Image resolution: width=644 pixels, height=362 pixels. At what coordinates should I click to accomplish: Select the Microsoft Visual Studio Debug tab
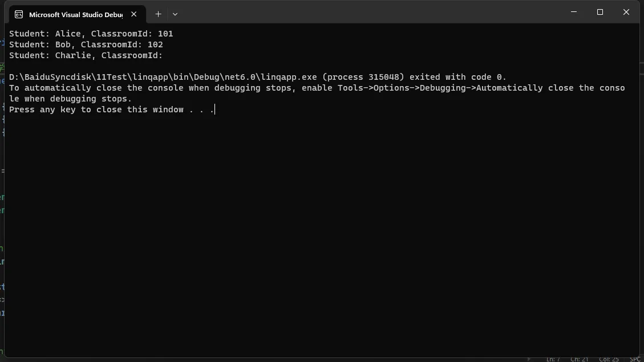[x=77, y=14]
